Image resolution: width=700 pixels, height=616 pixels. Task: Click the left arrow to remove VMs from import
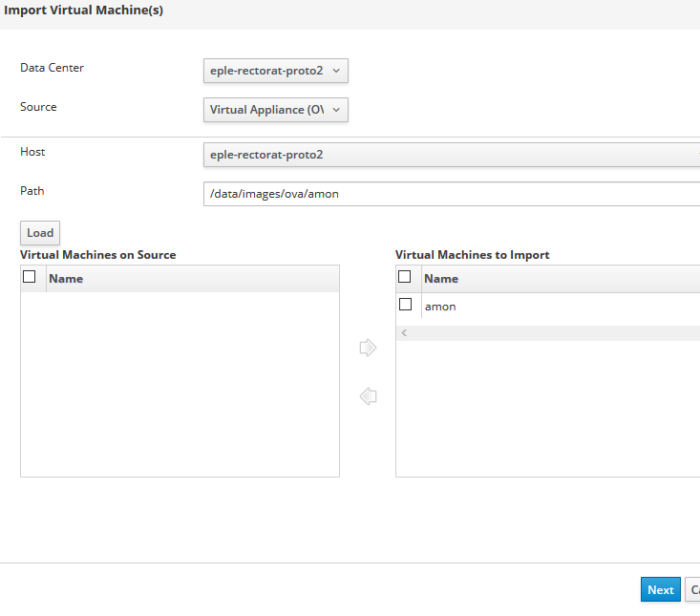coord(368,396)
